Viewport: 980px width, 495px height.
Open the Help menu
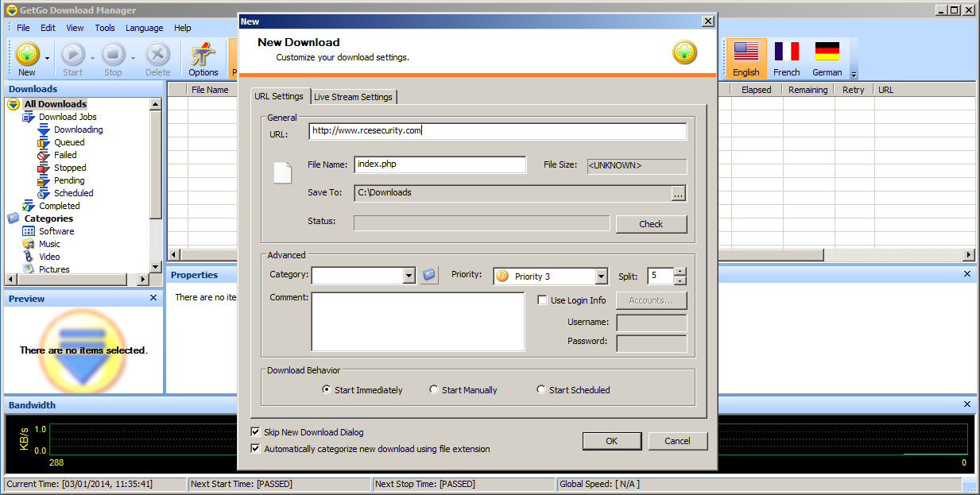point(183,28)
